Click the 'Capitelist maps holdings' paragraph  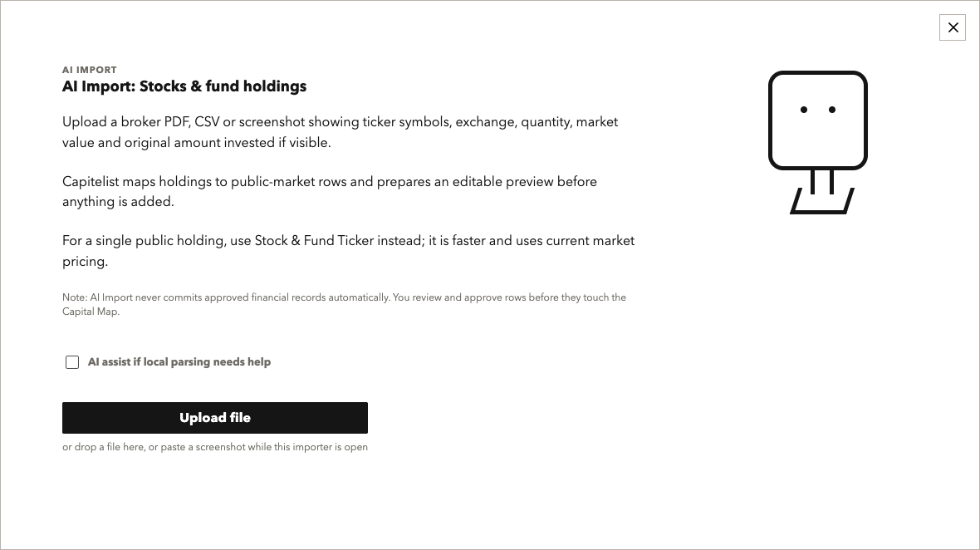click(330, 191)
